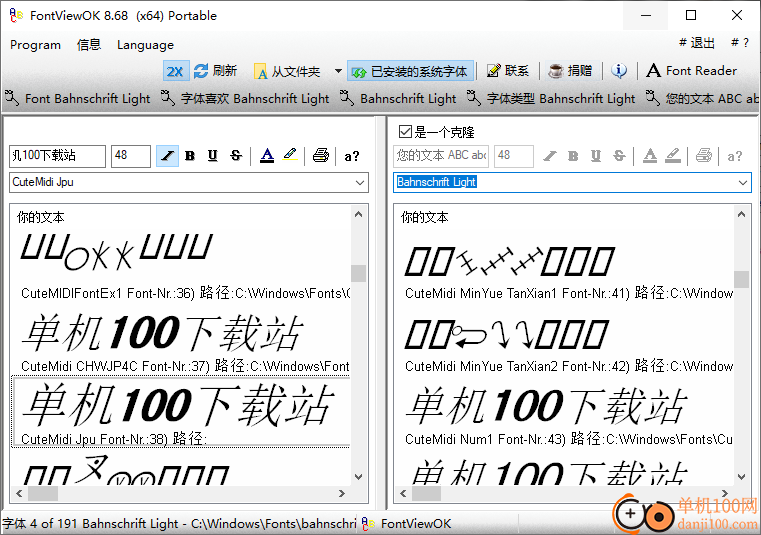The height and width of the screenshot is (535, 761).
Task: Click the FontViewOK title bar app icon
Action: point(16,16)
